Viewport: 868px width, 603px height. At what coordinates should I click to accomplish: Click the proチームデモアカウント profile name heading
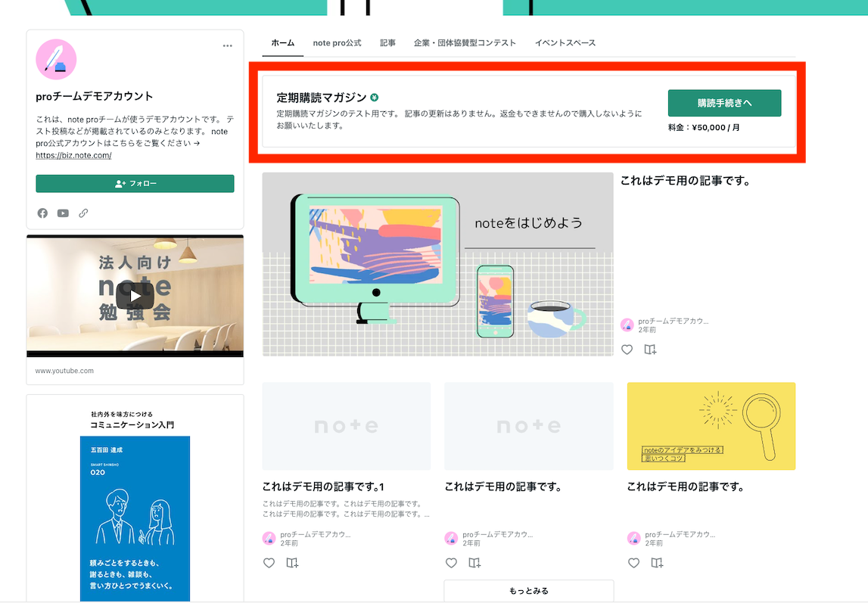pos(94,96)
